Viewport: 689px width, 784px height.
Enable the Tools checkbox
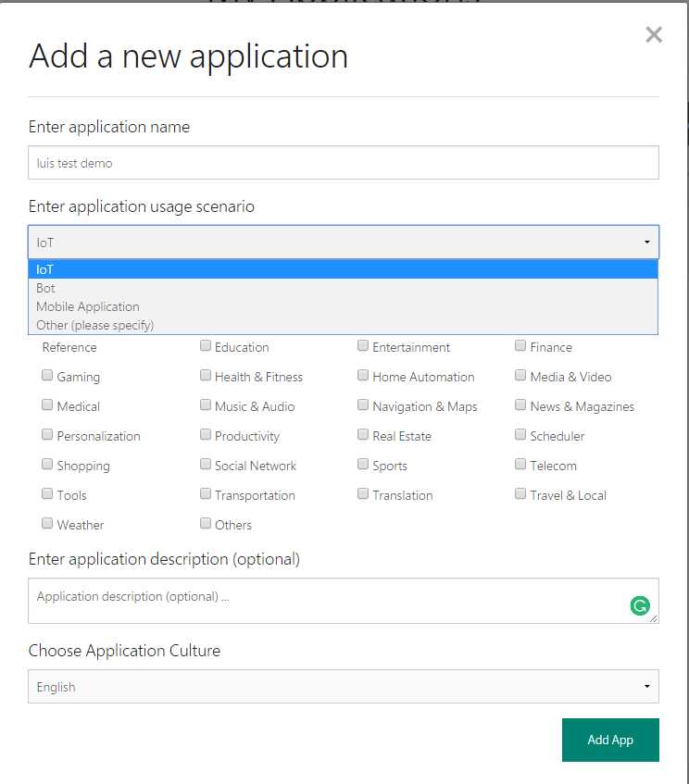coord(47,493)
